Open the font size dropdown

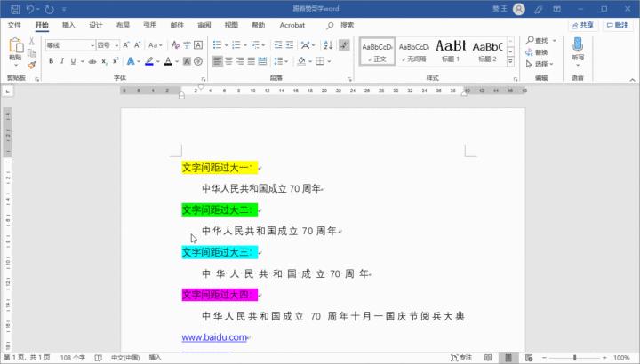(x=116, y=45)
